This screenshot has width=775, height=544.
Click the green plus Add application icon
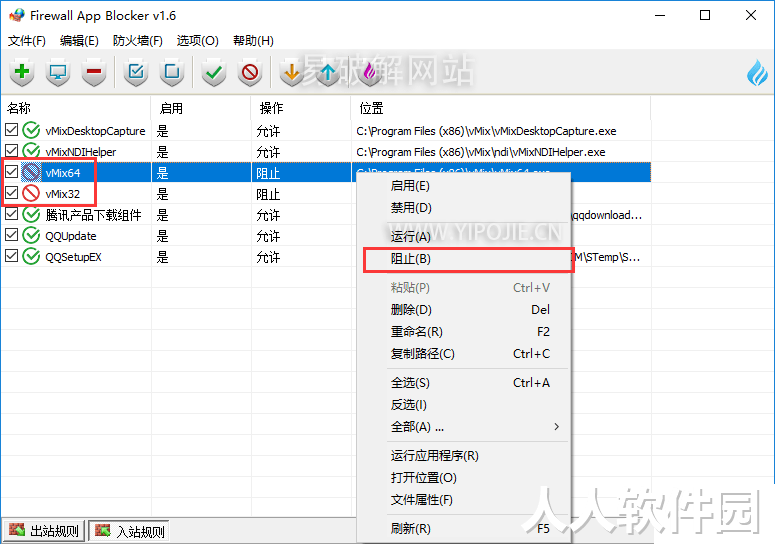[x=22, y=73]
